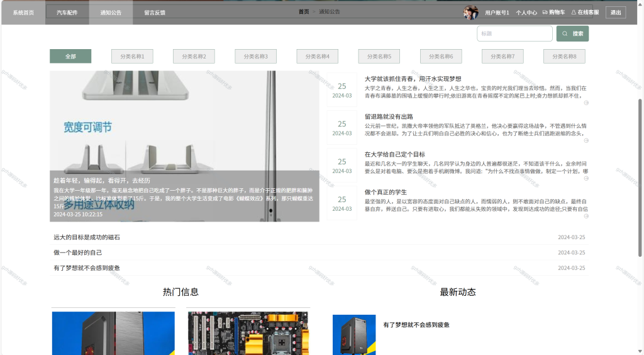Click the arrow icon beside 做个真正的学生 article
644x355 pixels.
tap(586, 216)
